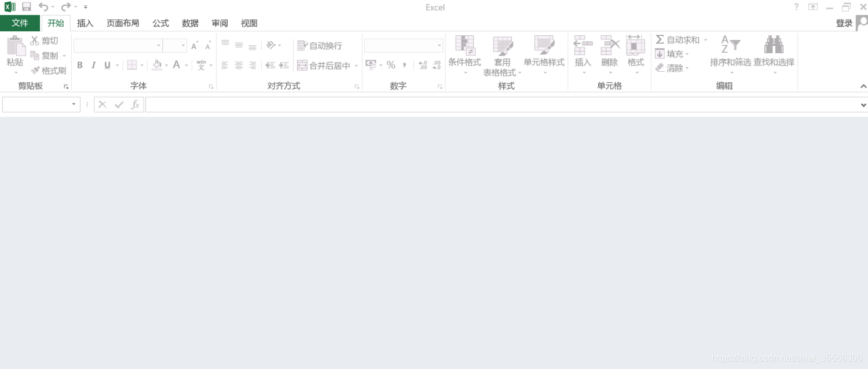
Task: Click decrease decimal places icon
Action: pyautogui.click(x=437, y=65)
